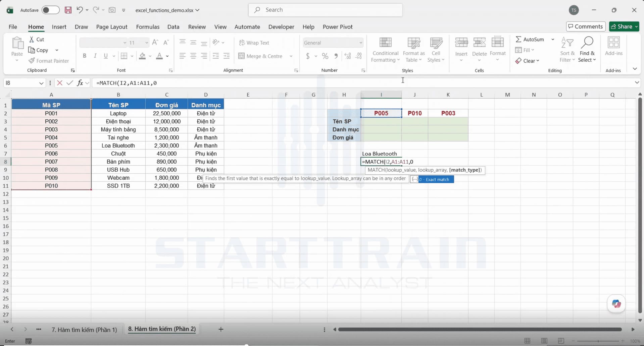Viewport: 644px width, 346px height.
Task: Click the Save icon in title bar
Action: [x=68, y=10]
